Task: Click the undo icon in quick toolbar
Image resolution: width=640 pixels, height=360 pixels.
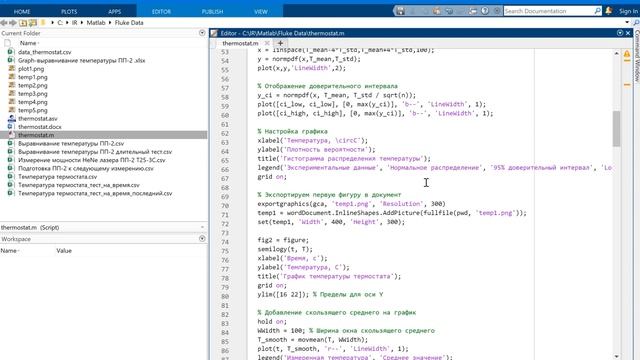Action: [x=449, y=11]
